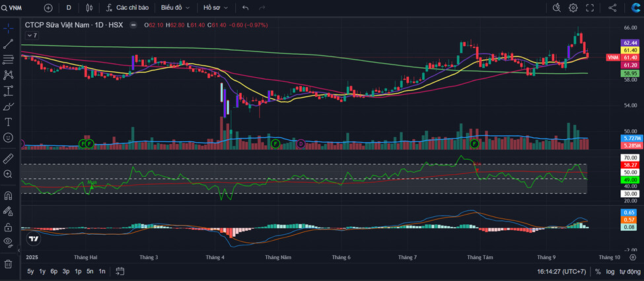Click the undo arrow button
The image size is (644, 281).
246,8
